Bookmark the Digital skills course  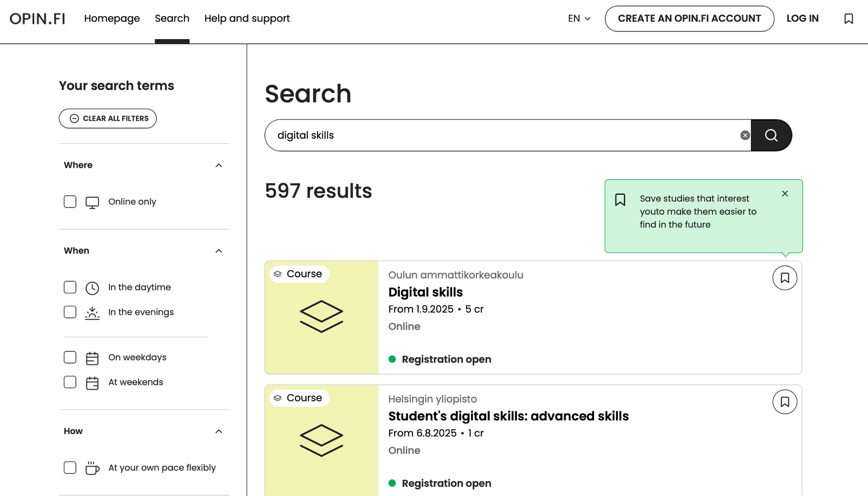coord(785,278)
